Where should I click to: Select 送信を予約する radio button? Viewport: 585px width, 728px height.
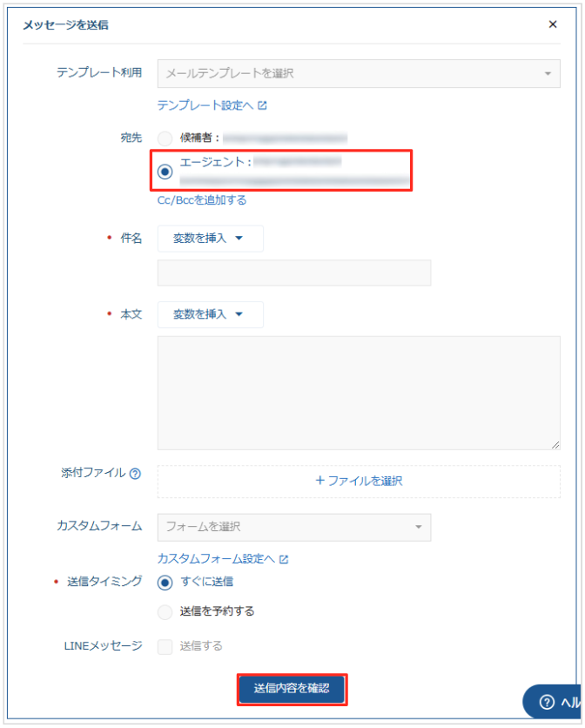coord(165,612)
